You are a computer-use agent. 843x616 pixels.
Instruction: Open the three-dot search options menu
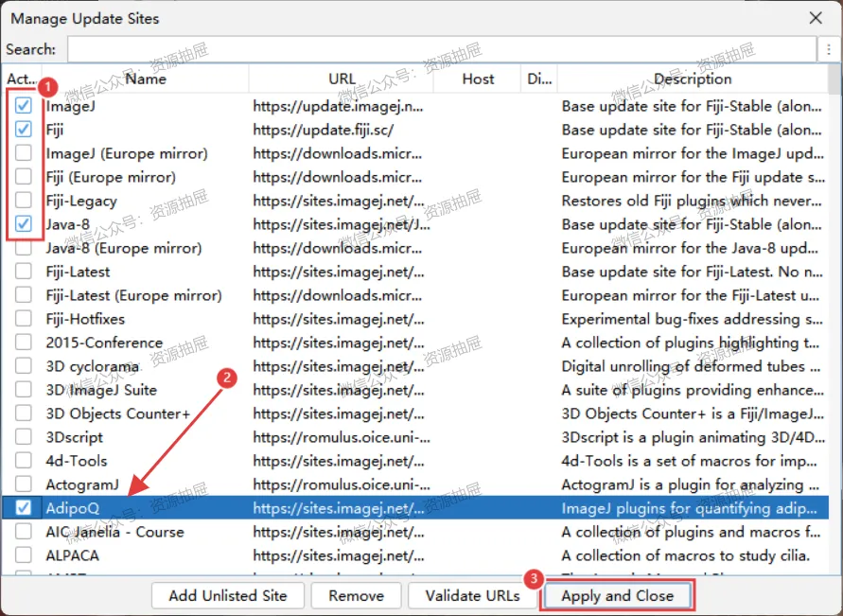tap(829, 49)
